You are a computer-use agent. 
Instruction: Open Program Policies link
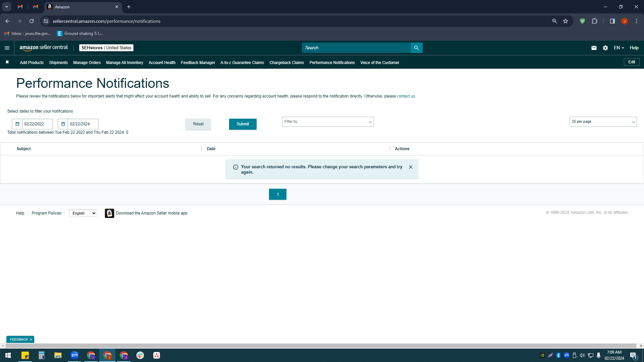pos(47,213)
